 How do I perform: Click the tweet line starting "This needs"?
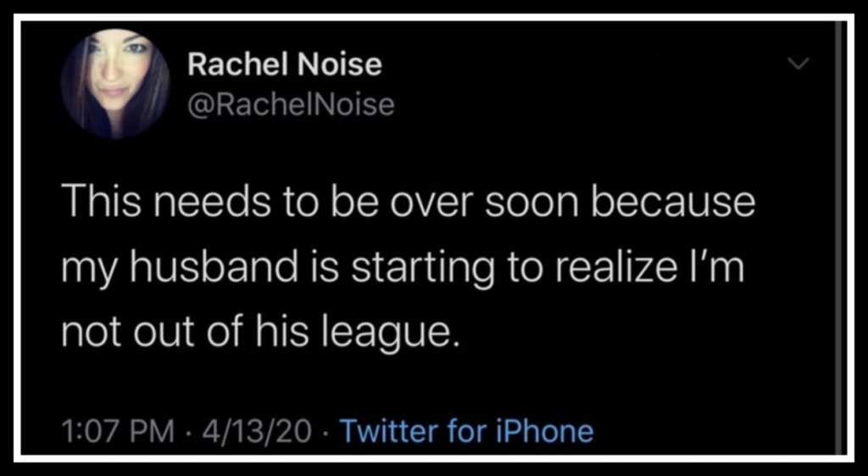409,203
